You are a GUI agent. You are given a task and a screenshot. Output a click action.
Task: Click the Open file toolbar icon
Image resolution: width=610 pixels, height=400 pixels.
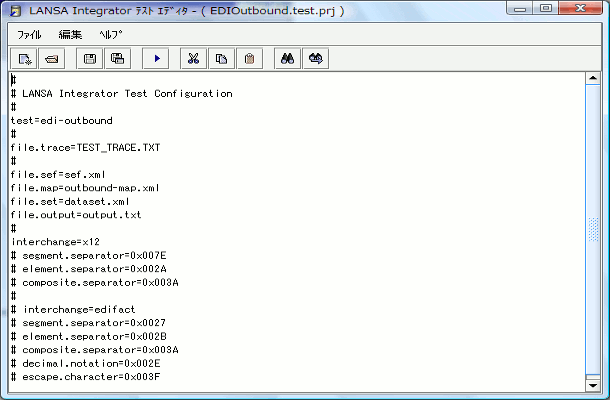click(52, 59)
